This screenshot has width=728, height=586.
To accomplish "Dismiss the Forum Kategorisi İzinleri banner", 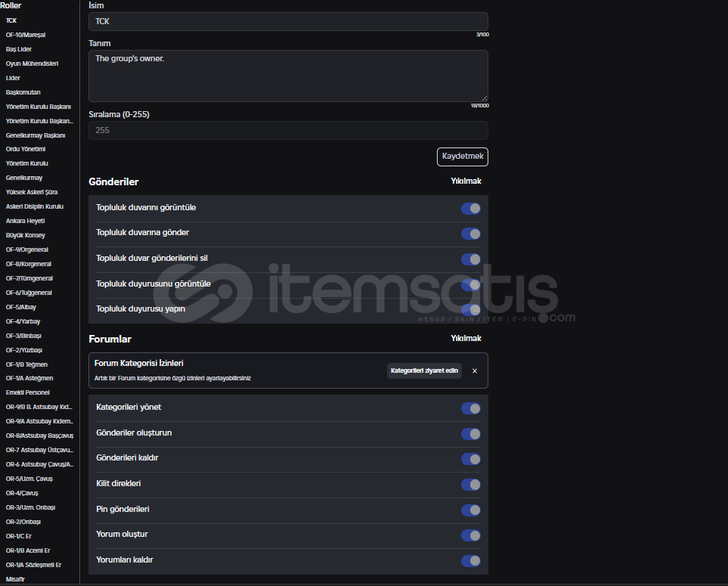I will tap(475, 371).
